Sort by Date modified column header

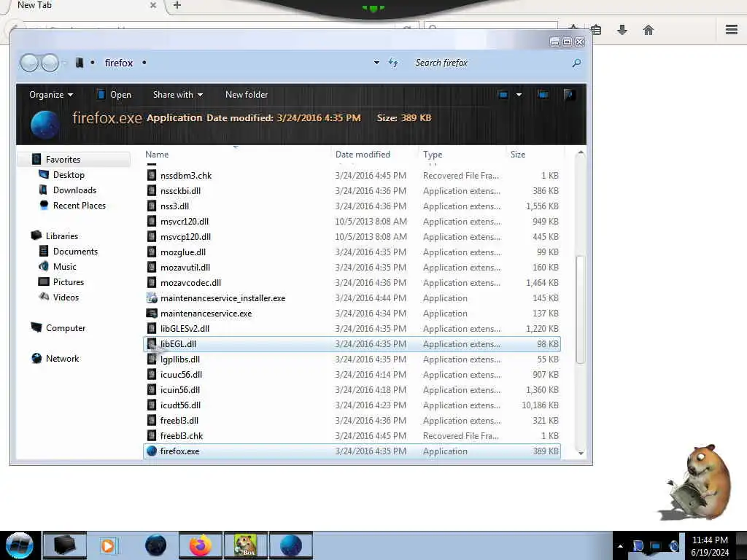363,155
